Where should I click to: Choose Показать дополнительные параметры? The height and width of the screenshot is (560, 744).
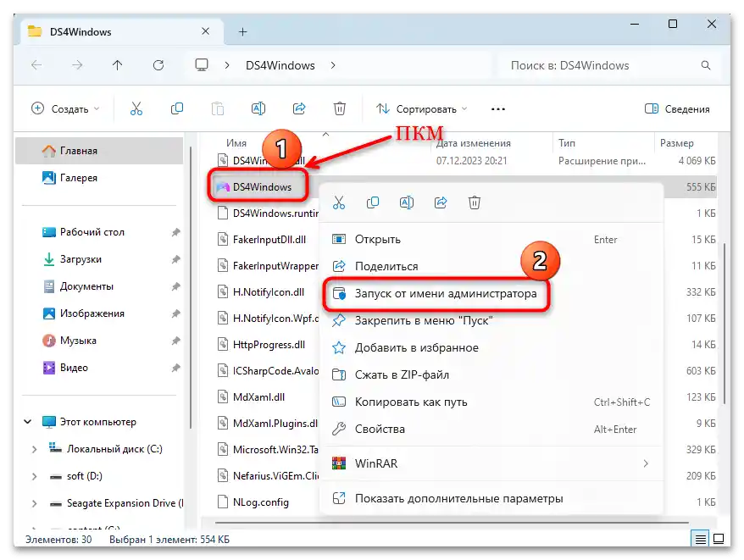(x=491, y=498)
